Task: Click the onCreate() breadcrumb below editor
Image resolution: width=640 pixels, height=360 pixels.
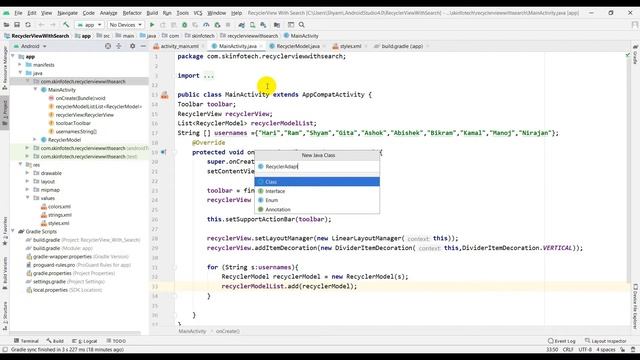Action: point(228,331)
